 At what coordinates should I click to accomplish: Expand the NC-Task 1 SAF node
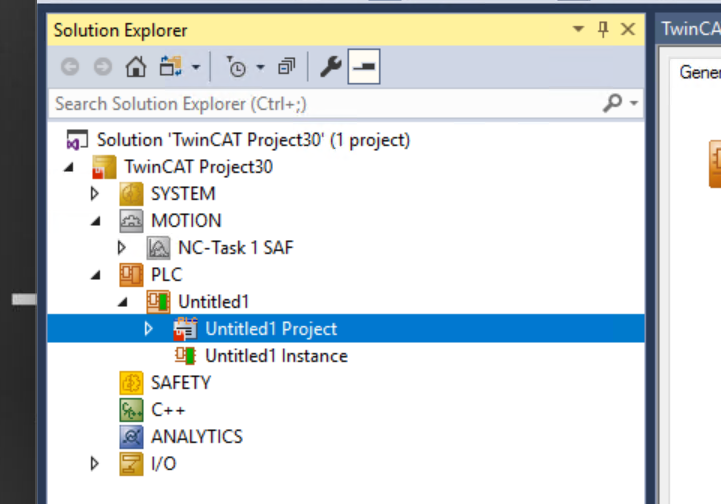pyautogui.click(x=122, y=248)
